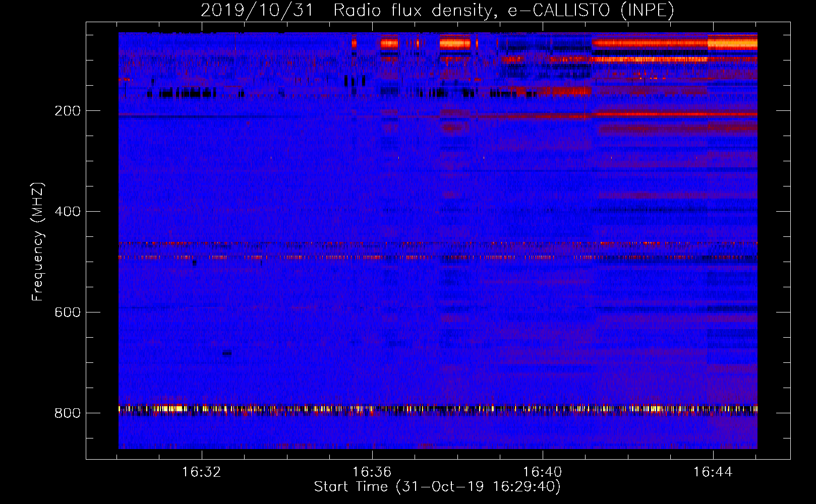Click the 16:32 time tick label

click(202, 472)
